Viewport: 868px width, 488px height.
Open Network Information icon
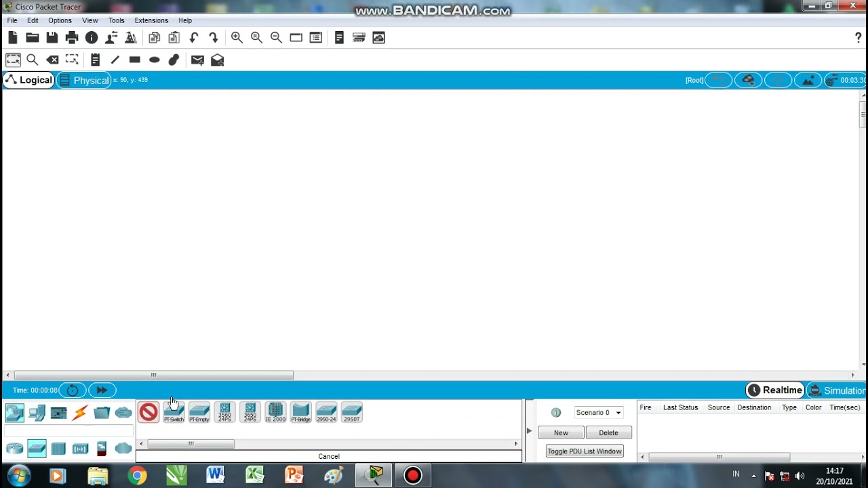[92, 38]
